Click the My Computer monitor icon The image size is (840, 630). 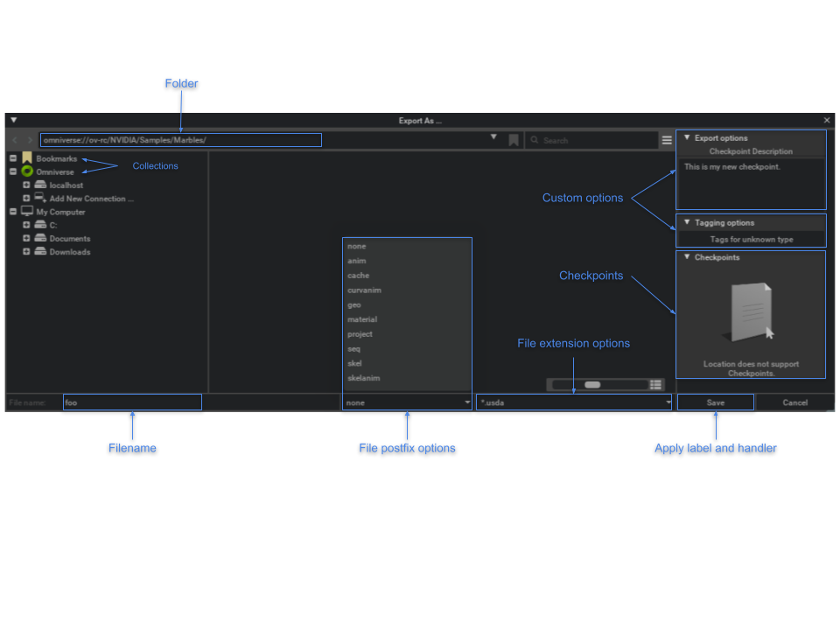click(27, 212)
